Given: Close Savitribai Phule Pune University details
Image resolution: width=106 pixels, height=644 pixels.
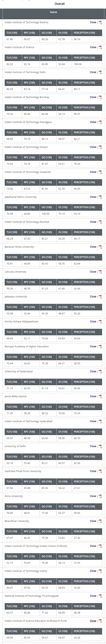Looking at the screenshot, I should click(93, 471).
